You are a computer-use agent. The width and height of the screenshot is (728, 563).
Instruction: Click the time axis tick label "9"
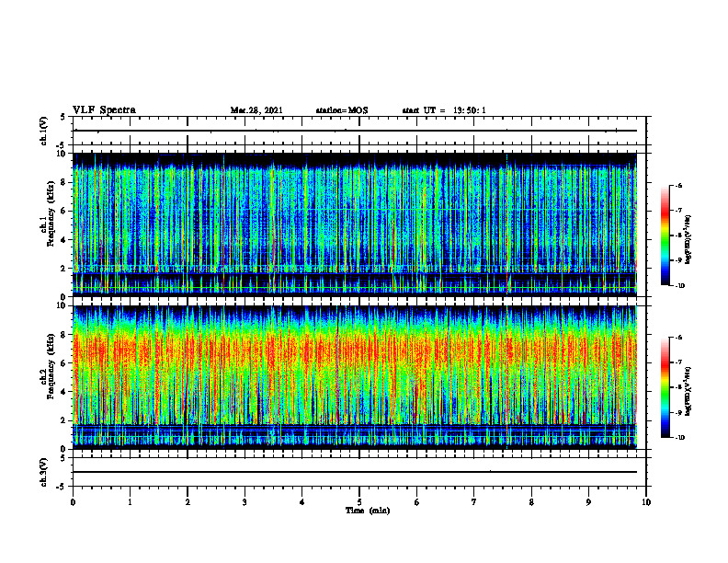[x=588, y=502]
